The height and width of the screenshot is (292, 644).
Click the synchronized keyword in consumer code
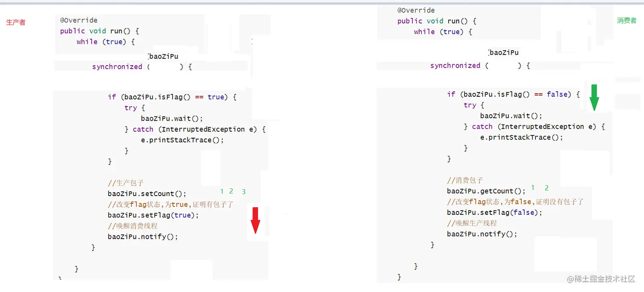click(x=455, y=66)
